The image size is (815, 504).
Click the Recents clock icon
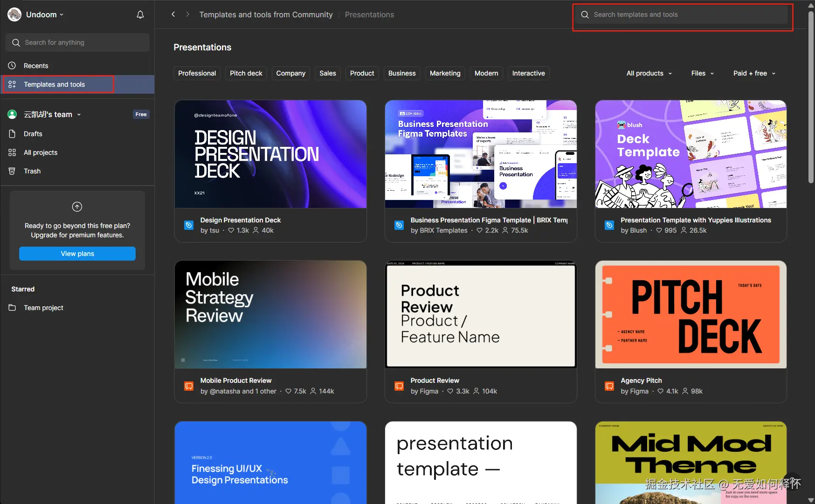12,66
